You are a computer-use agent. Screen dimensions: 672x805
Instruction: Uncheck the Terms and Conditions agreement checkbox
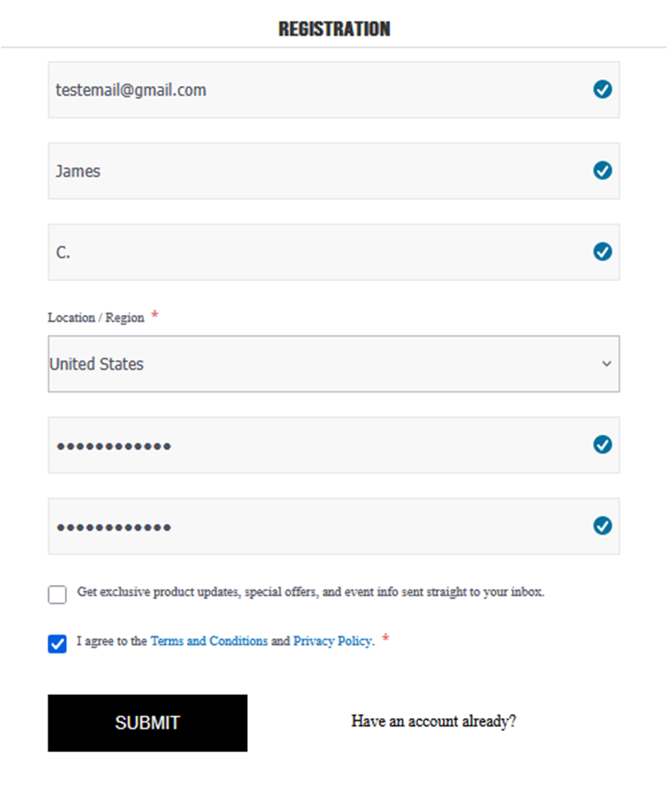point(57,643)
